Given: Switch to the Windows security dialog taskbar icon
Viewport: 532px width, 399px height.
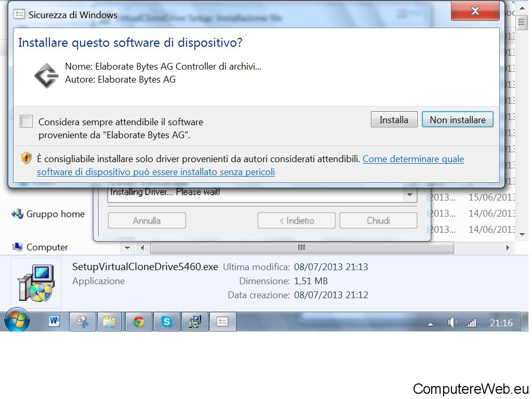Looking at the screenshot, I should pyautogui.click(x=222, y=321).
